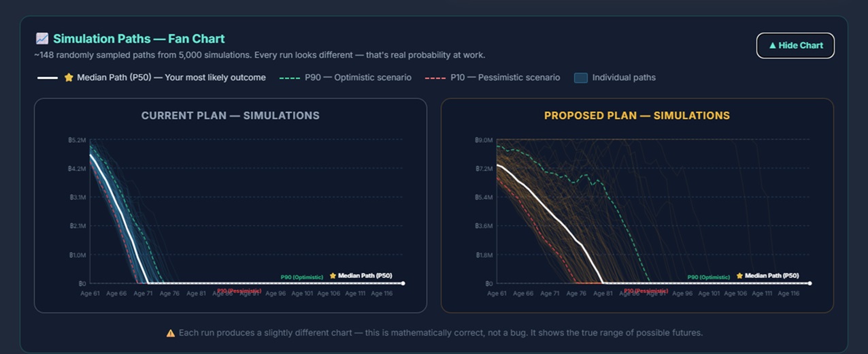Click the star beside Median Path in Current Plan chart
The image size is (868, 354).
(x=333, y=276)
